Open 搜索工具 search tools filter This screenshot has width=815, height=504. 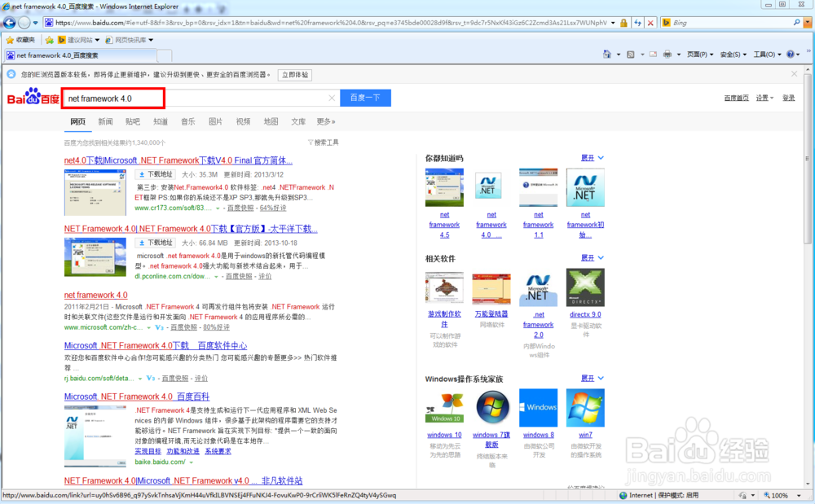[x=324, y=142]
